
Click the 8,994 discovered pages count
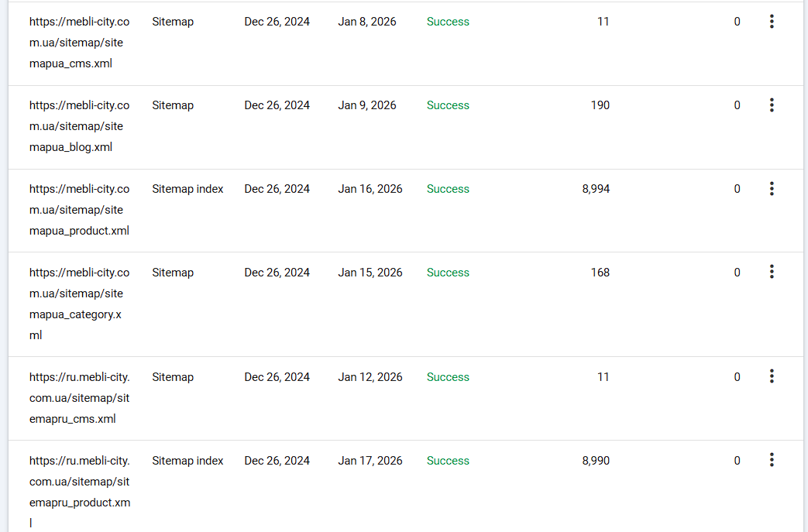click(596, 189)
